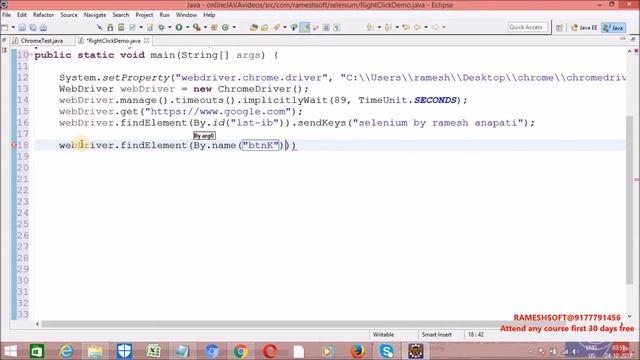Toggle Block Selection Mode icon
The height and width of the screenshot is (360, 640).
tap(326, 27)
